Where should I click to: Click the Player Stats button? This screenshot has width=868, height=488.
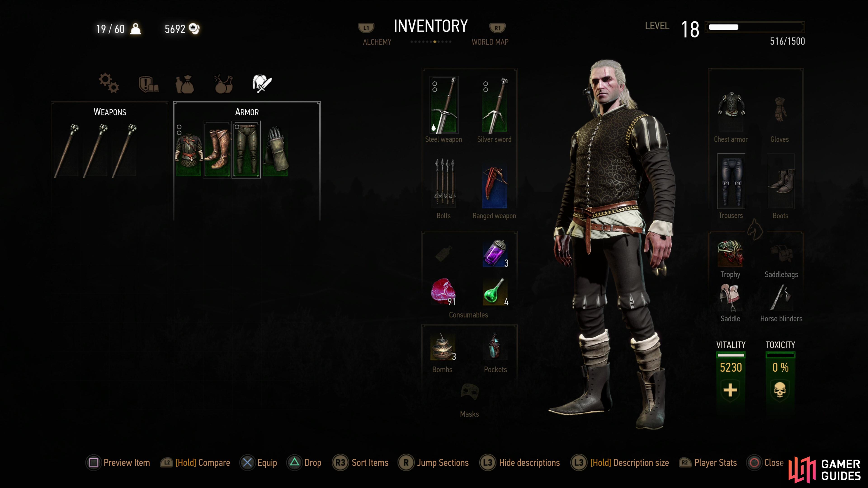click(708, 463)
